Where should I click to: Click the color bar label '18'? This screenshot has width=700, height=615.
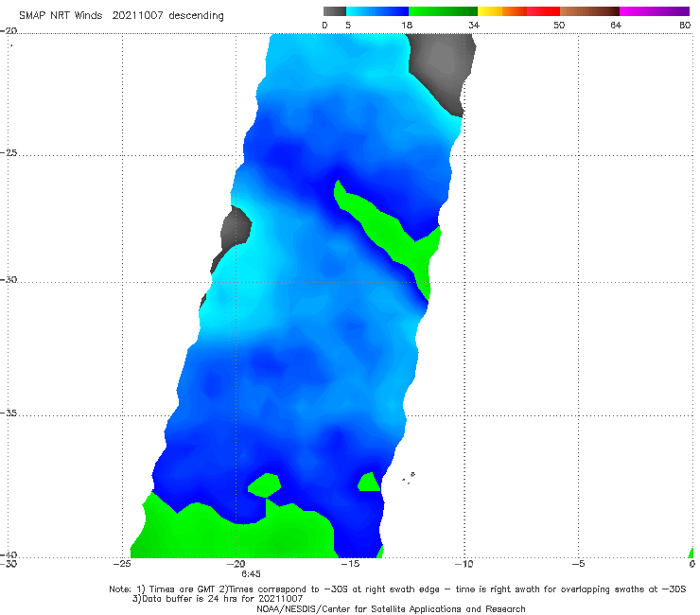click(x=407, y=26)
